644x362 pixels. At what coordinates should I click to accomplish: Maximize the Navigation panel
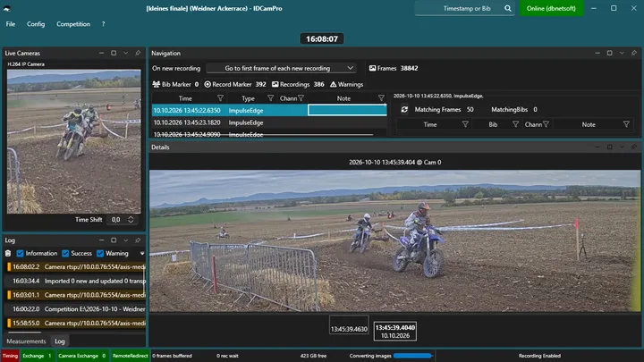coord(610,53)
